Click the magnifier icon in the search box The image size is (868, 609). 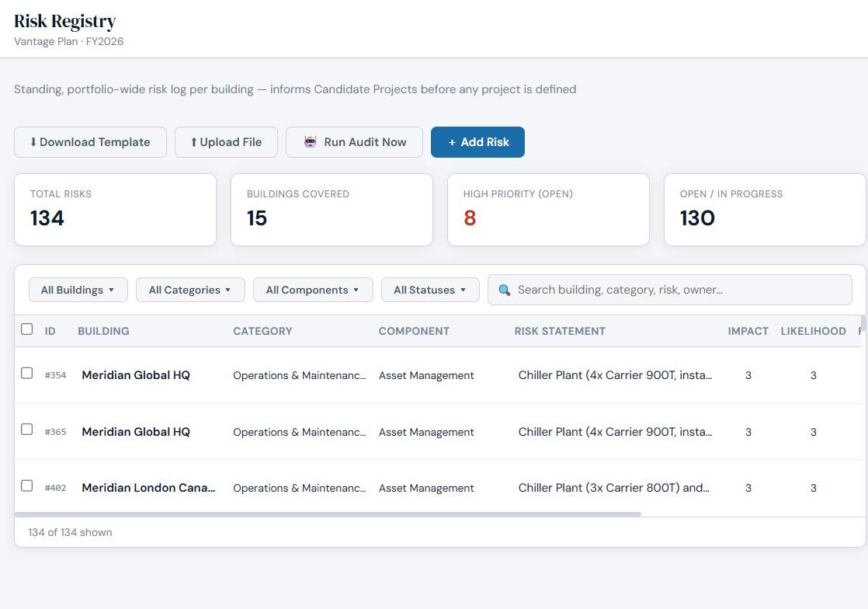505,290
